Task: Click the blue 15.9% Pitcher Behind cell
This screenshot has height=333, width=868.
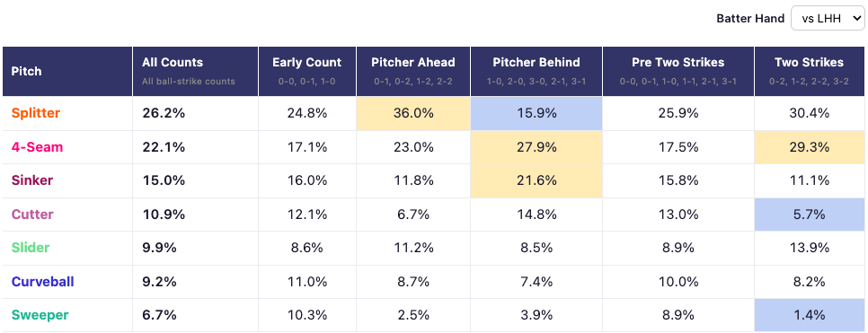Action: point(536,113)
